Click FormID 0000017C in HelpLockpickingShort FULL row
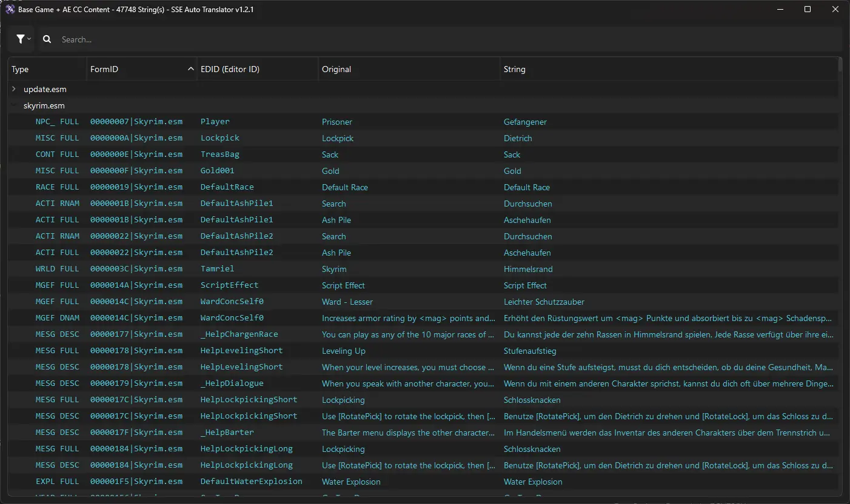 136,400
